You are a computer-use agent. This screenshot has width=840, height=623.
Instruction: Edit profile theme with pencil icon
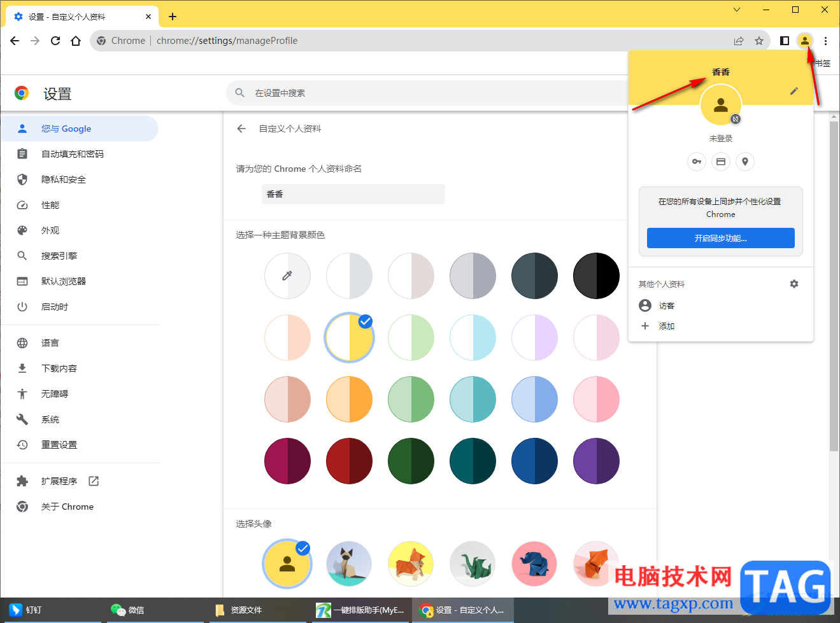click(794, 91)
